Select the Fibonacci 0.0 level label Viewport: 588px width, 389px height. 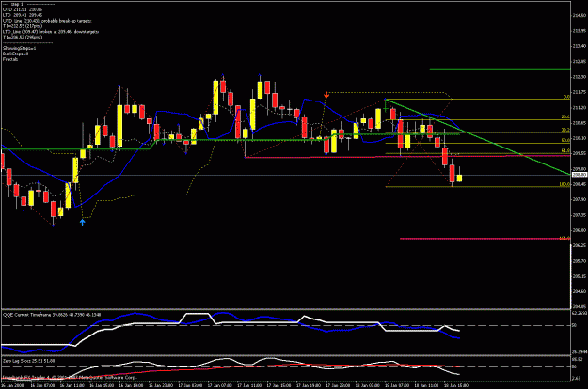[566, 97]
